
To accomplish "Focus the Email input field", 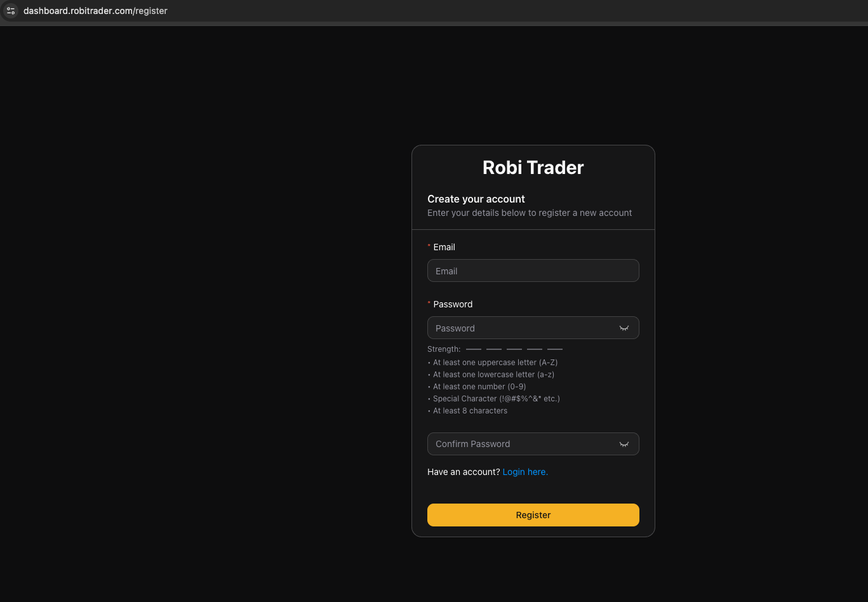I will (532, 271).
